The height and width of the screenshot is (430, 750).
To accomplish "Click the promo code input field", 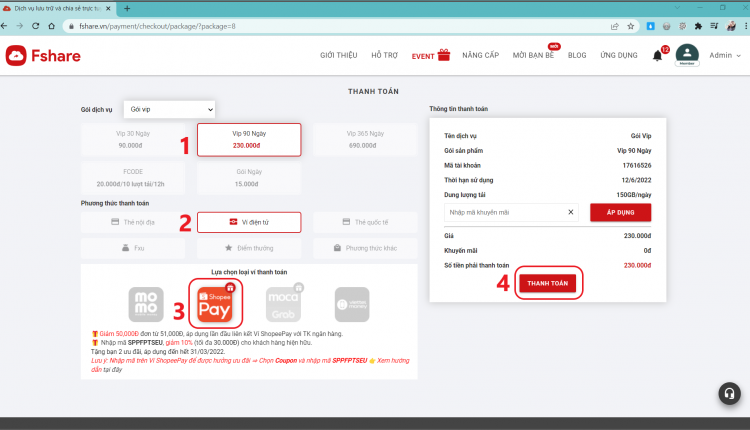I will pyautogui.click(x=511, y=212).
